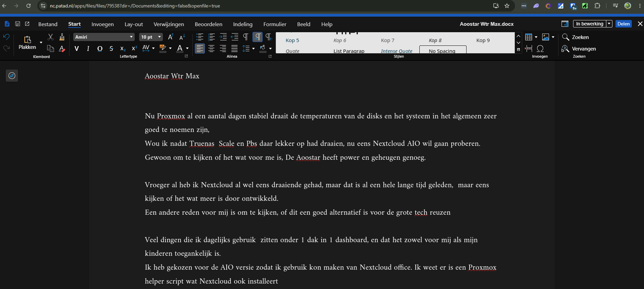Open the insert image dropdown arrow
Screen dimensions: 644x289
(553, 37)
